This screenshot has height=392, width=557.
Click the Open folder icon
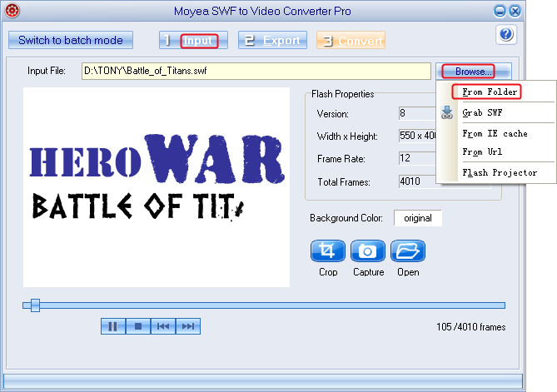pyautogui.click(x=408, y=251)
